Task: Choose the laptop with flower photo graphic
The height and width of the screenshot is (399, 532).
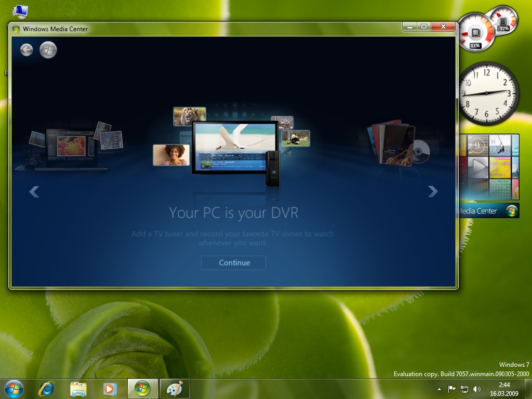Action: point(70,148)
